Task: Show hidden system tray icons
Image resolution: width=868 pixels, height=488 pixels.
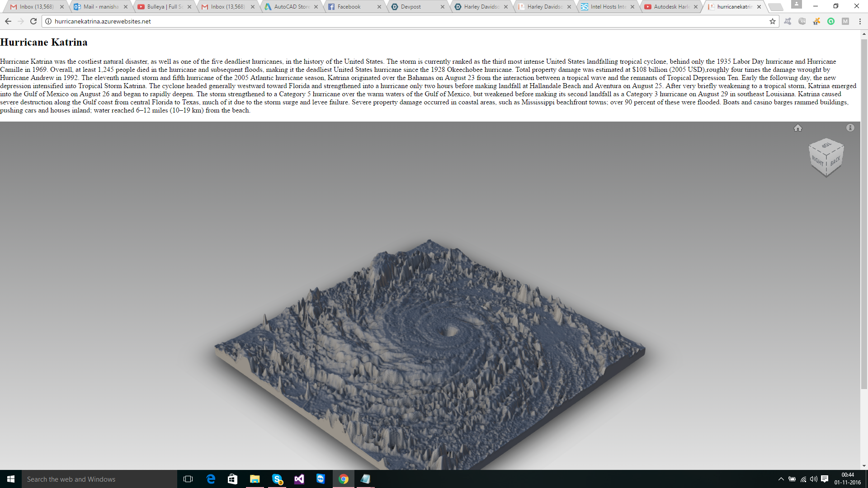Action: tap(781, 479)
